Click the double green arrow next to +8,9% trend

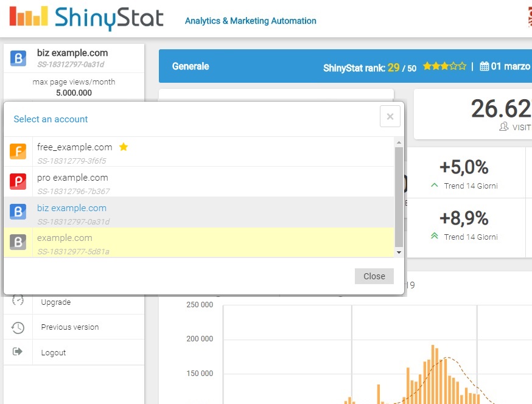434,235
